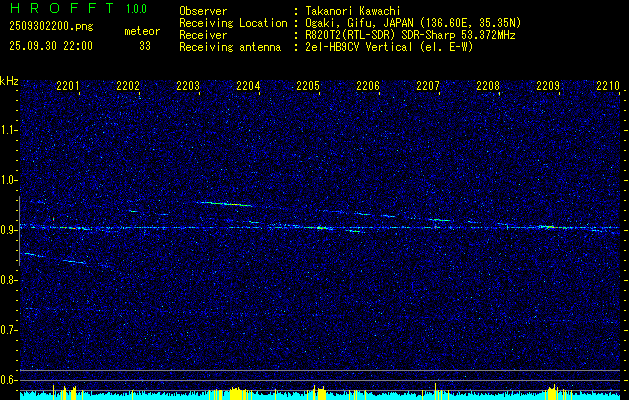
Task: Click the 2207 time marker label
Action: (428, 86)
